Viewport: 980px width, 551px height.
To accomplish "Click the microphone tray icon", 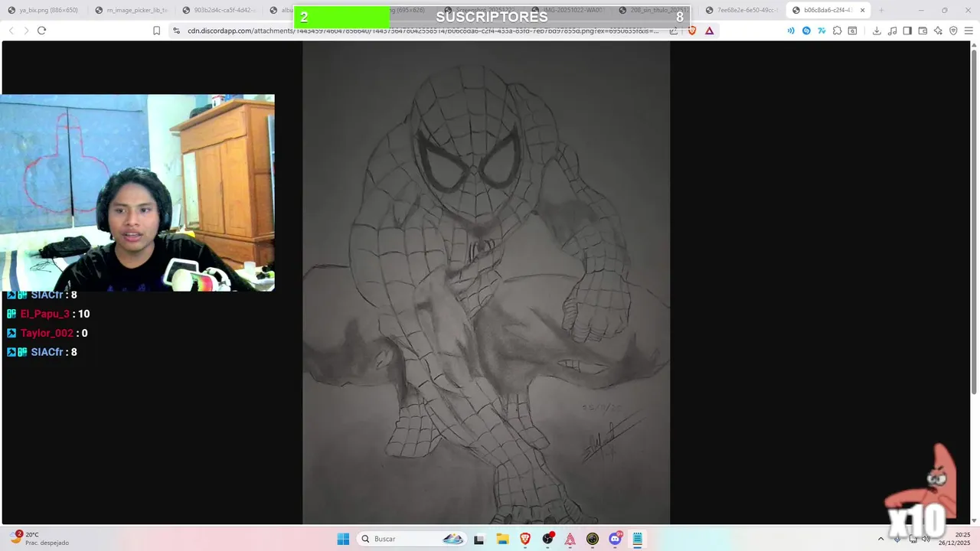I will (897, 539).
